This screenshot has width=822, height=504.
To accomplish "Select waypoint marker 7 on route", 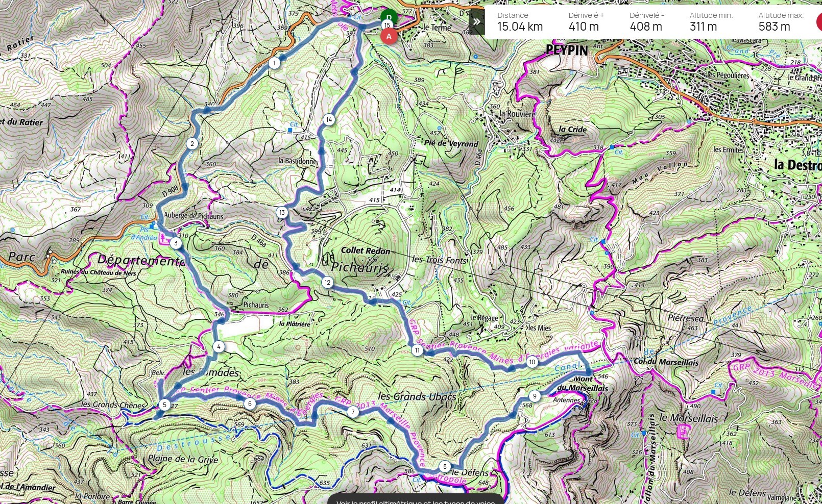I will 352,412.
